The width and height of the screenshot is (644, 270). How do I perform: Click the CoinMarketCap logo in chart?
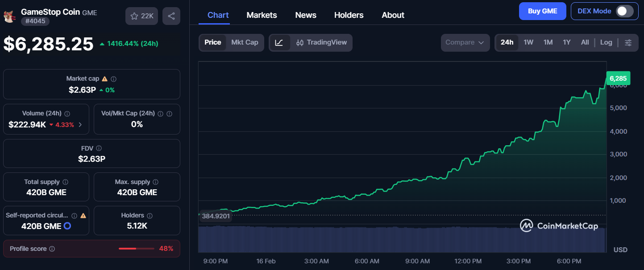pyautogui.click(x=559, y=225)
